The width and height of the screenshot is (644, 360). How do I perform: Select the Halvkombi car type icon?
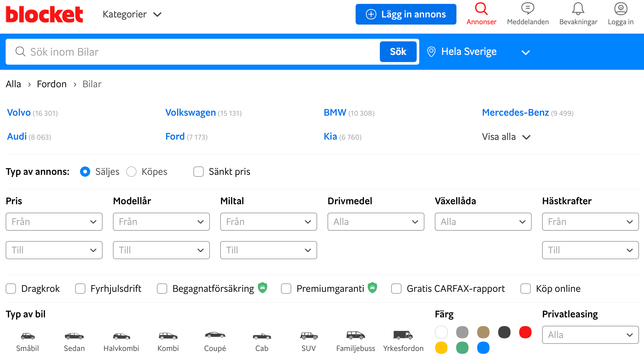[x=122, y=336]
